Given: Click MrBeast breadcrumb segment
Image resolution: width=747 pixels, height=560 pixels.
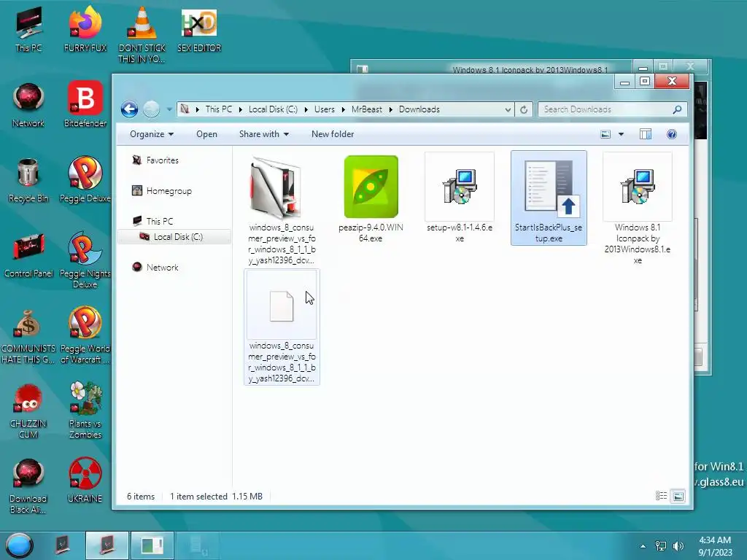Looking at the screenshot, I should click(x=367, y=109).
